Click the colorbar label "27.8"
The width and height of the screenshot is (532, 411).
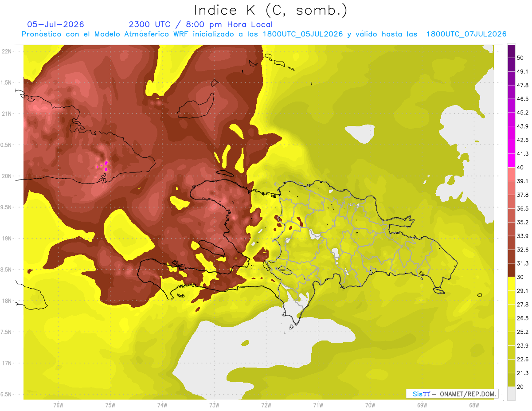pyautogui.click(x=522, y=305)
